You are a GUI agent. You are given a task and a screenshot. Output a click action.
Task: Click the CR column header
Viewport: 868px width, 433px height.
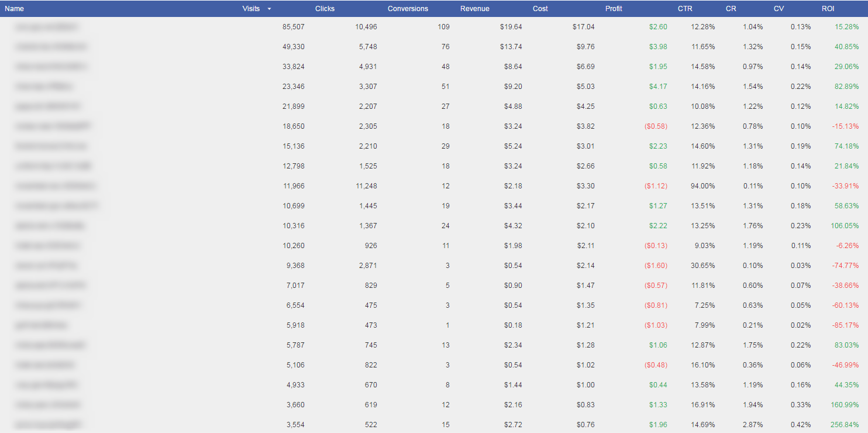(731, 9)
